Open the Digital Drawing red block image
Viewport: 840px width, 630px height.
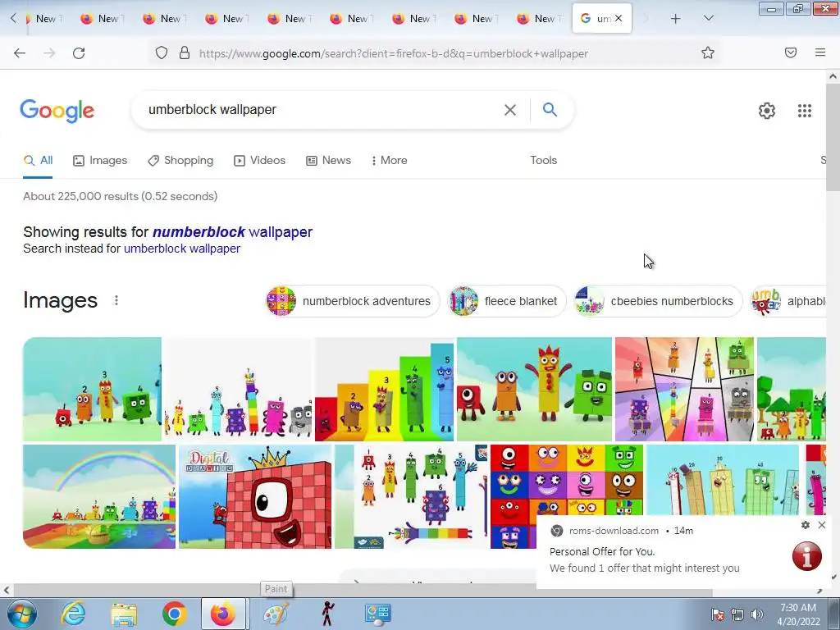(255, 496)
